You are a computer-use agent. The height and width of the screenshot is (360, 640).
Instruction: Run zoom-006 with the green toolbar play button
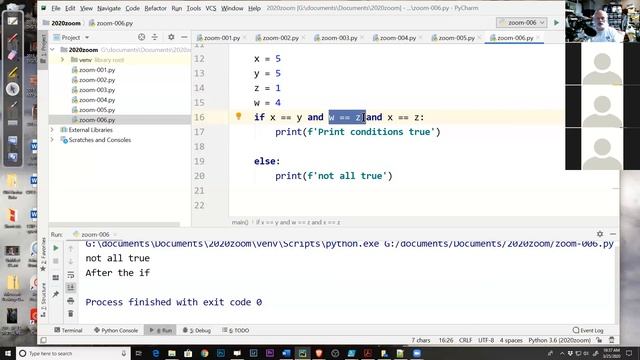click(556, 23)
